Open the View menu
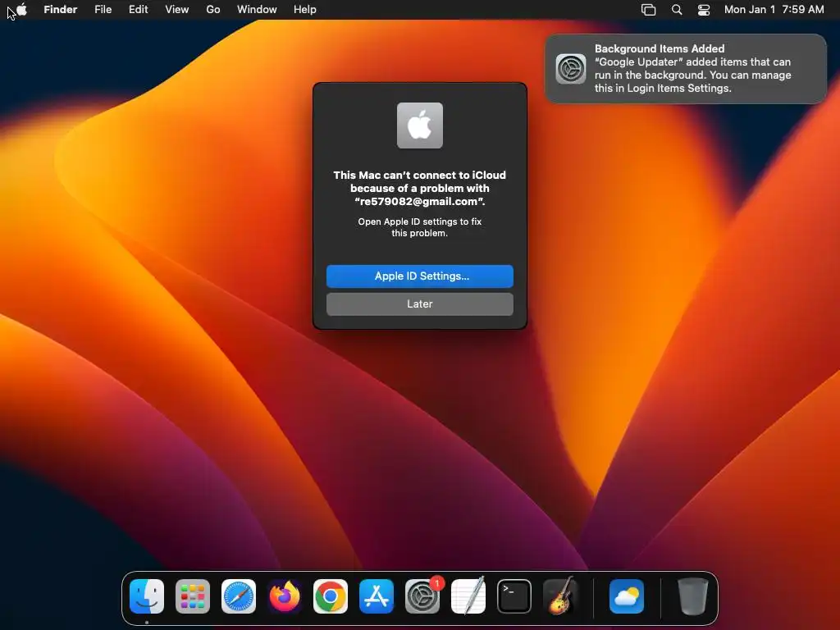This screenshot has height=630, width=840. (177, 10)
